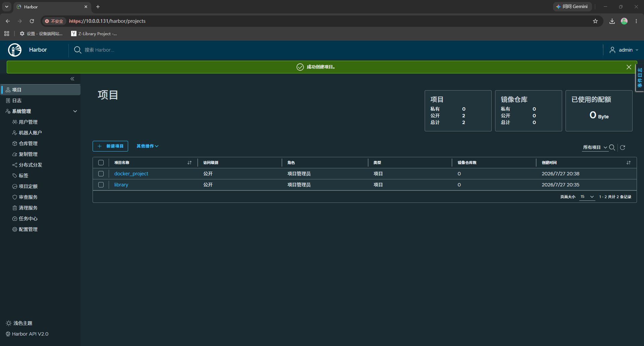644x346 pixels.
Task: Click the 新建项目 button
Action: click(x=110, y=146)
